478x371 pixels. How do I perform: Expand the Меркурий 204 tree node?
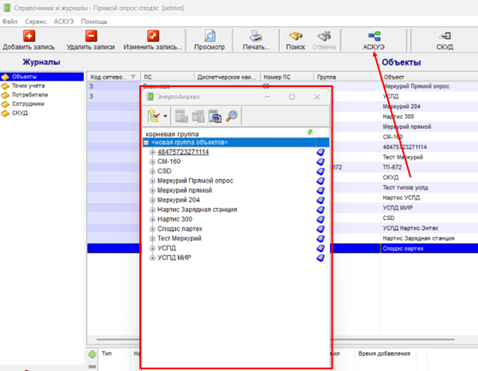tap(152, 200)
